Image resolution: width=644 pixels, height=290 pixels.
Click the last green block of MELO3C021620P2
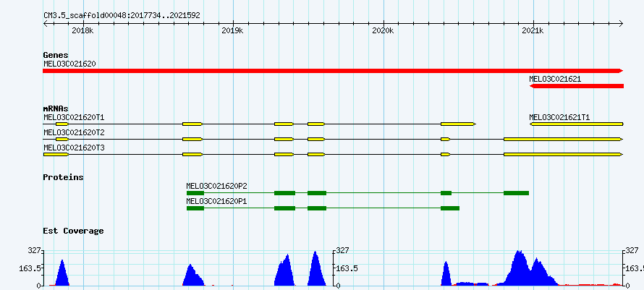pyautogui.click(x=516, y=193)
